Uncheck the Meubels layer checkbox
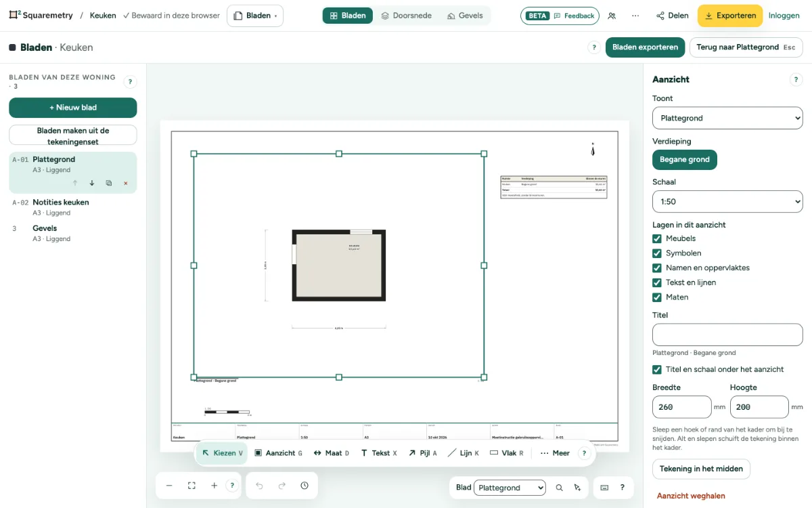 point(657,238)
